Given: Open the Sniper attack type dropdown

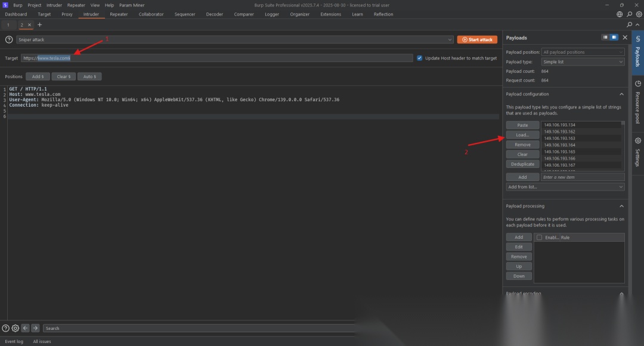Looking at the screenshot, I should pos(234,40).
